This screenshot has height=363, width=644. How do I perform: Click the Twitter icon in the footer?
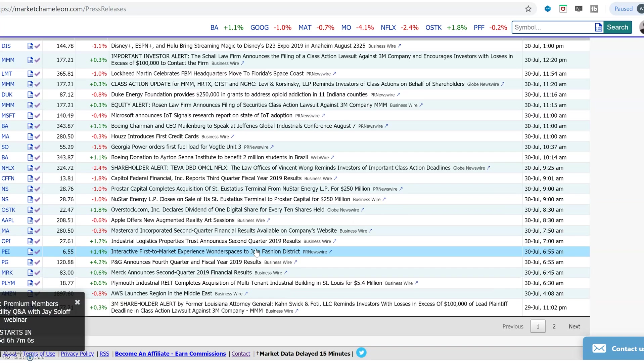click(362, 353)
